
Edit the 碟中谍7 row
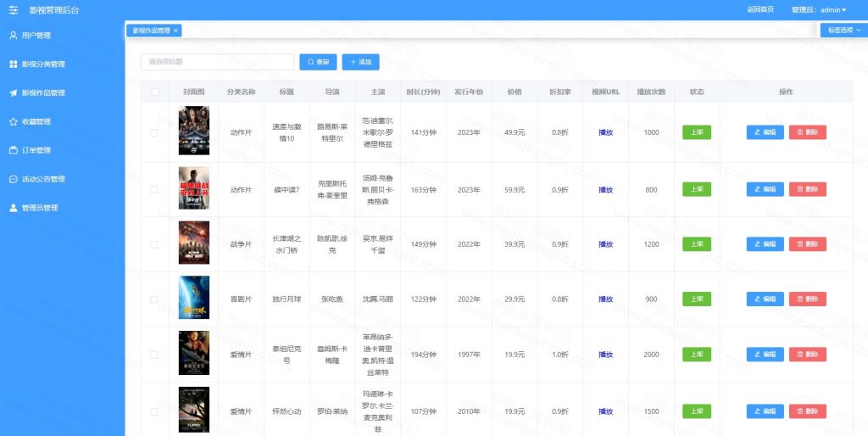point(765,189)
